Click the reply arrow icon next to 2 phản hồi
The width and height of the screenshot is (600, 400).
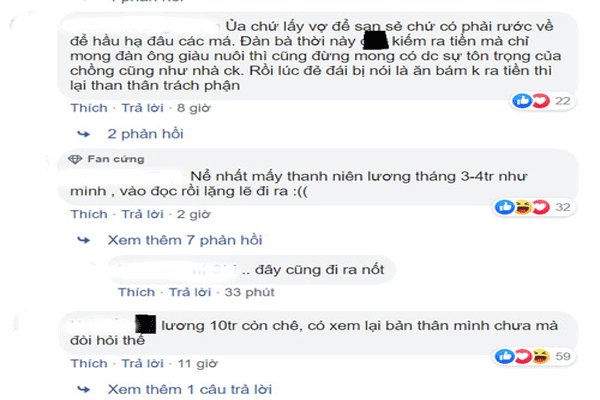(x=83, y=134)
